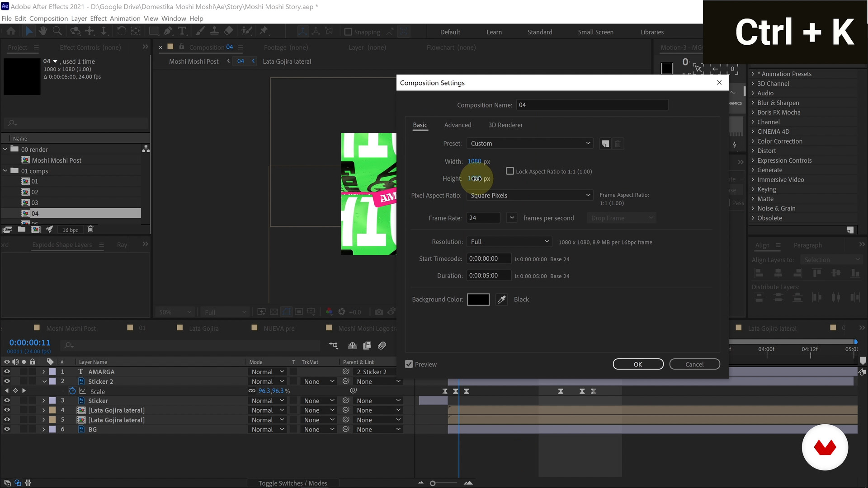Open composition mini-flowchart icon
Screen dimensions: 868x488
[333, 346]
